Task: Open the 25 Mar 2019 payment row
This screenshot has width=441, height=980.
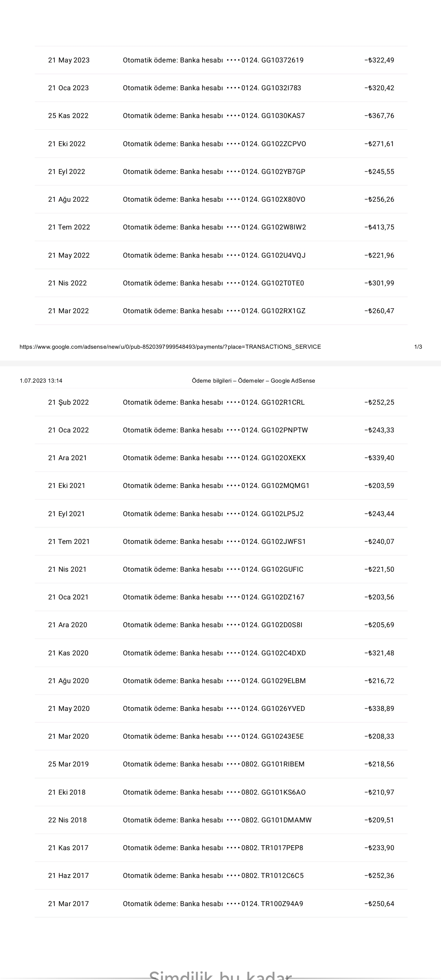Action: (x=221, y=764)
